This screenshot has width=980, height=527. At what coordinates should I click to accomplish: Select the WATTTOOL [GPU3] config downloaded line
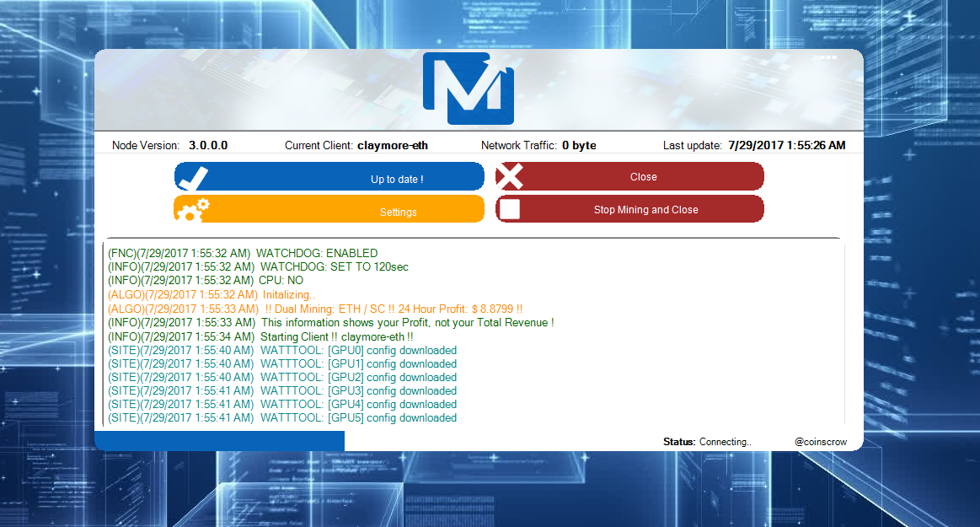[282, 390]
